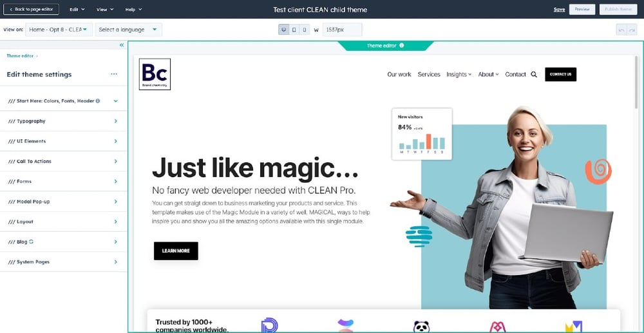Click the Bc Brand chemistry logo
The image size is (644, 333).
pyautogui.click(x=155, y=74)
